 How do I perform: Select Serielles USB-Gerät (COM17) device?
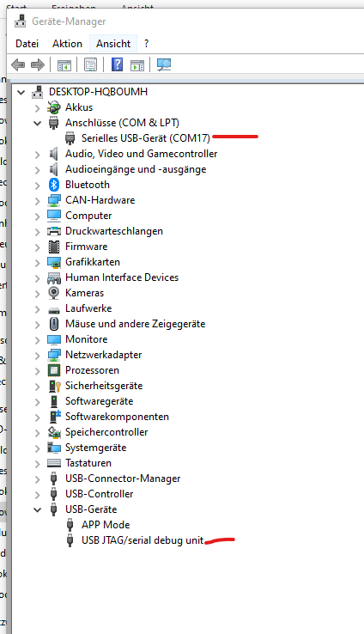pos(145,138)
